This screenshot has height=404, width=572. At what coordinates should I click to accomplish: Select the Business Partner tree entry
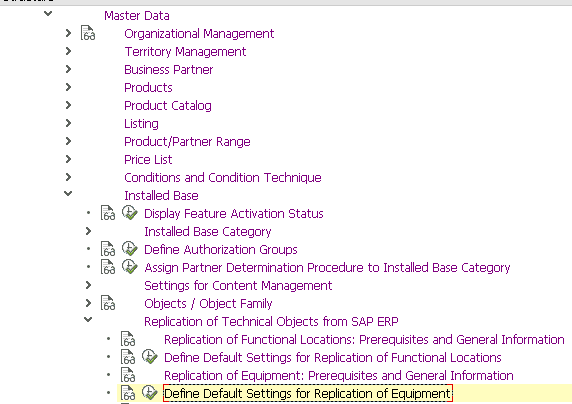pos(169,69)
